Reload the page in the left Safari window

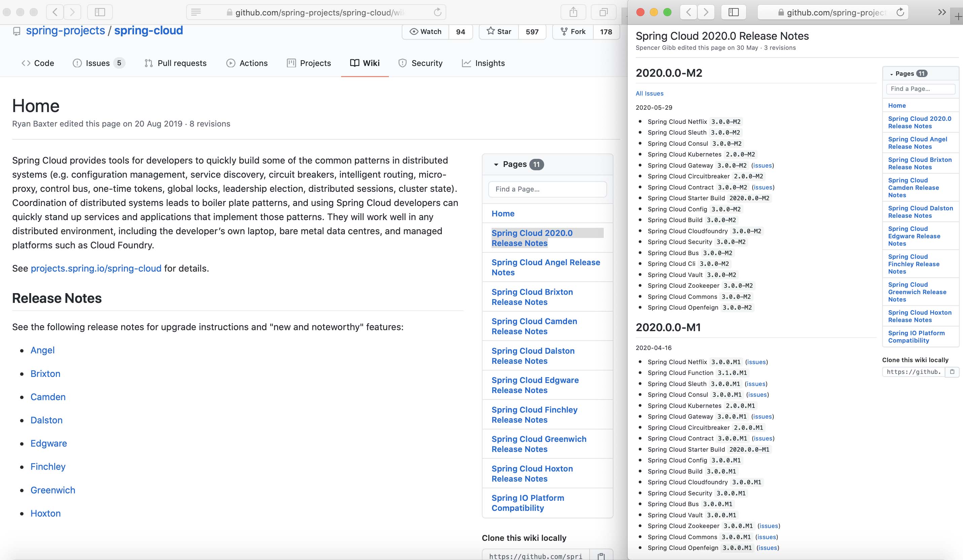[x=437, y=12]
